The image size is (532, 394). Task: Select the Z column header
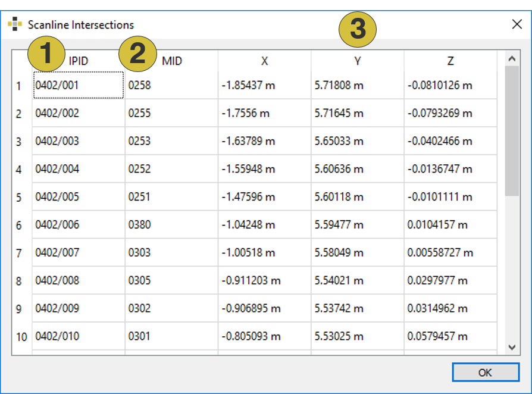pos(450,61)
